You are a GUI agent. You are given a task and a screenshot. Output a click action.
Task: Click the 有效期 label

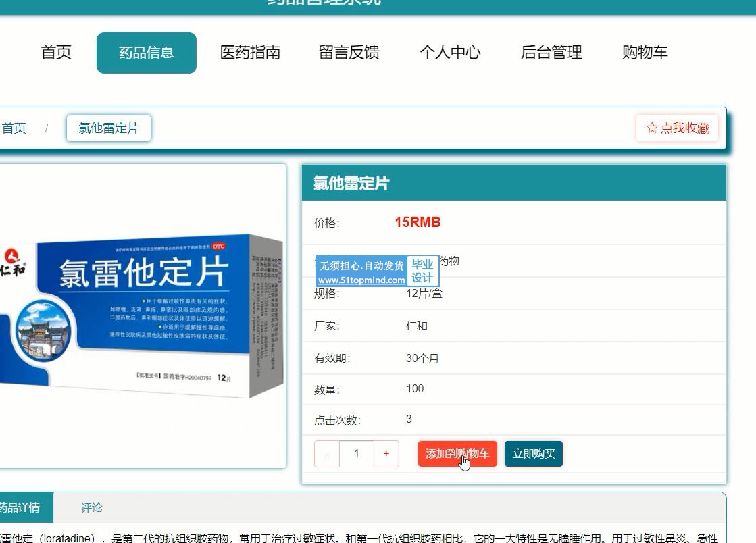[332, 359]
